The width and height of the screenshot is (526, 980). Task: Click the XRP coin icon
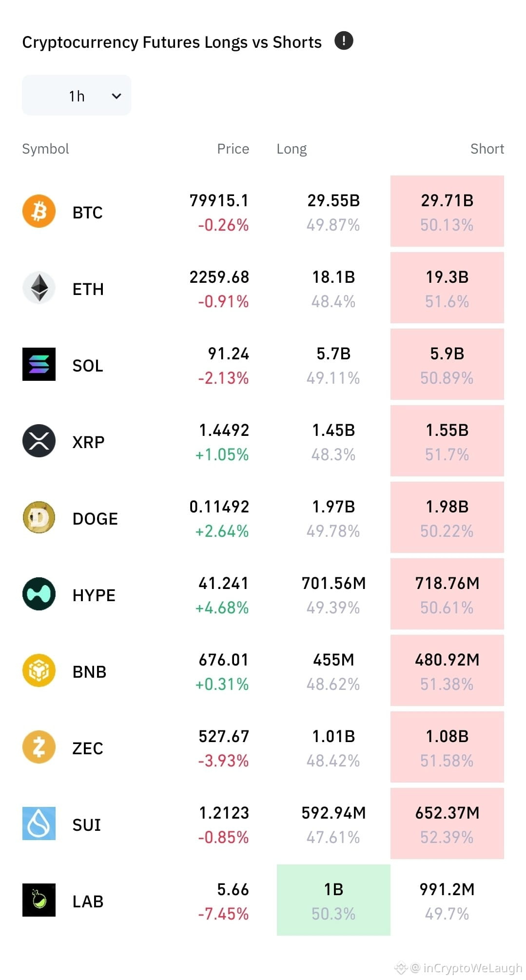(39, 441)
